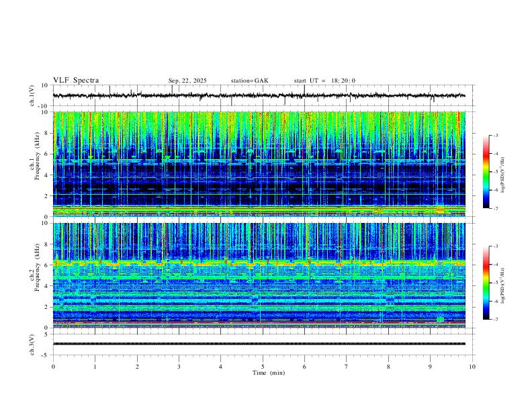The image size is (532, 411).
Task: Click the ch.1 spectrogram plot
Action: click(259, 164)
